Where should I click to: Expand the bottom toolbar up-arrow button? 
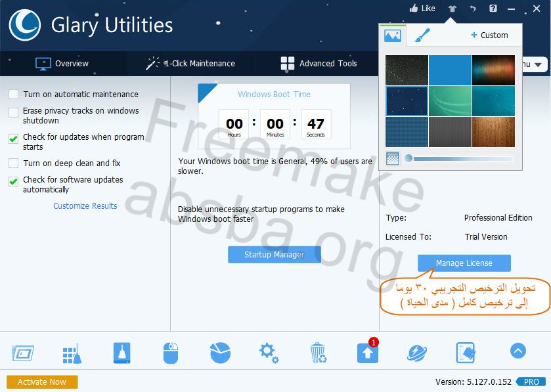(x=518, y=351)
